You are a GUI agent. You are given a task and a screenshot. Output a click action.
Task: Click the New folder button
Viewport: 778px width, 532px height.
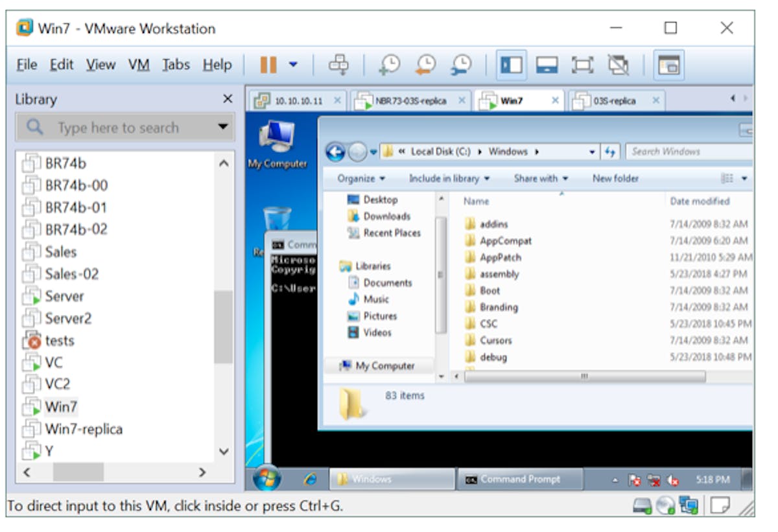coord(615,178)
